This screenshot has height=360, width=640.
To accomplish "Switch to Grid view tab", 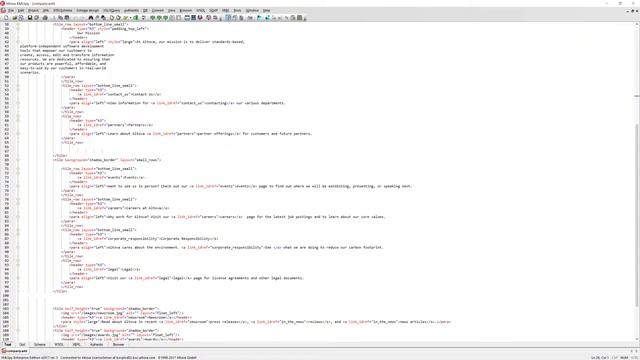I will pyautogui.click(x=22, y=344).
